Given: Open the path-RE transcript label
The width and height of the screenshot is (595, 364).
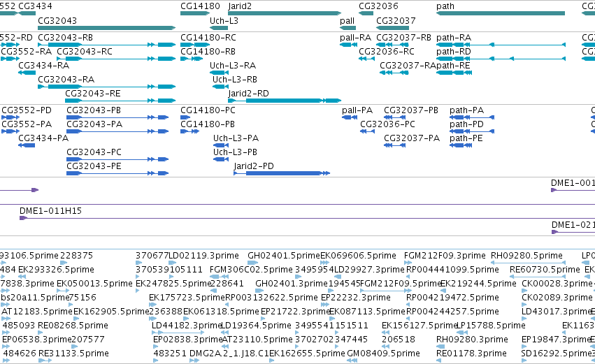Looking at the screenshot, I should [453, 66].
